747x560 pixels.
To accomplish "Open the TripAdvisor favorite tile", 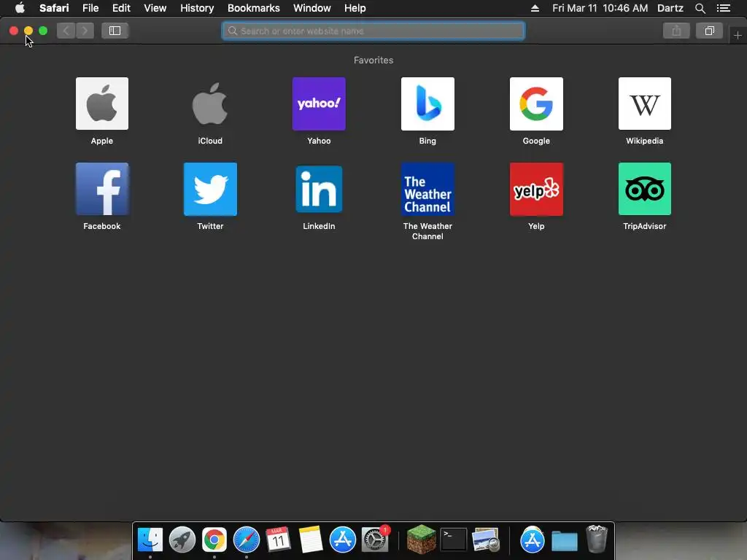I will (645, 189).
